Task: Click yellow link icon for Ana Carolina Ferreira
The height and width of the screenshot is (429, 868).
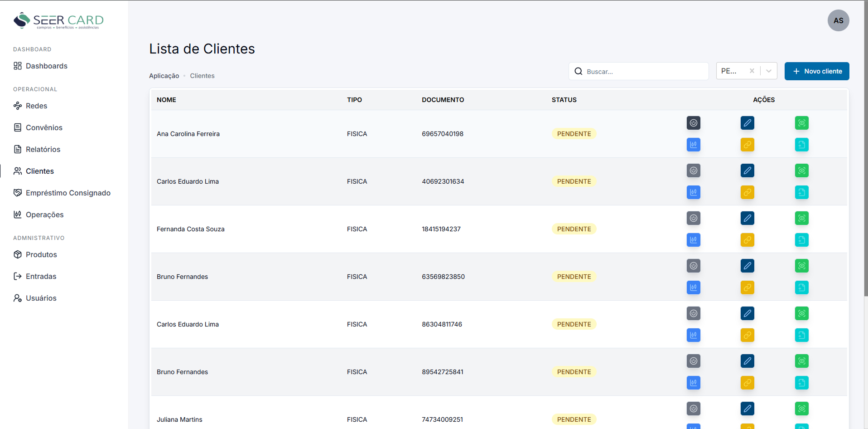Action: (x=747, y=145)
